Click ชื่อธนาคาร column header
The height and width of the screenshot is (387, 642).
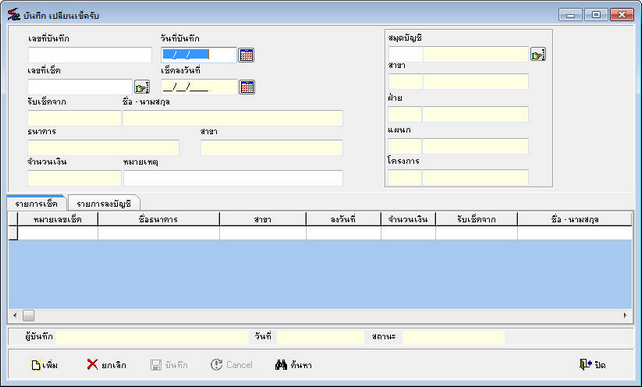tap(158, 219)
